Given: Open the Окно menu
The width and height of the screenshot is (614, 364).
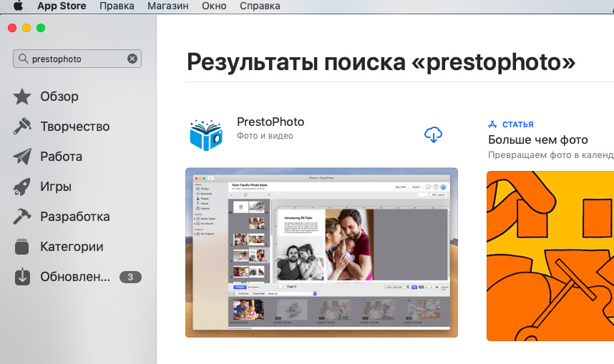Looking at the screenshot, I should click(214, 6).
